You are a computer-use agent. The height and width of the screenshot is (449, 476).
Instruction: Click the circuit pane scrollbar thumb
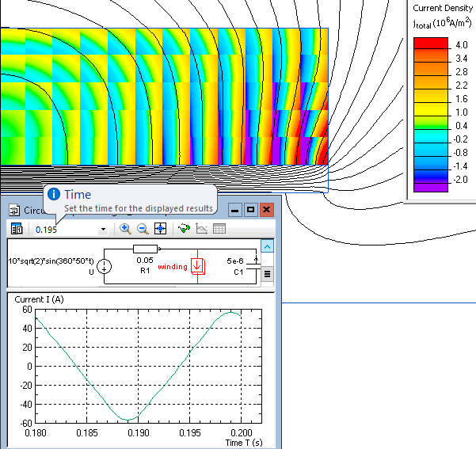[267, 274]
